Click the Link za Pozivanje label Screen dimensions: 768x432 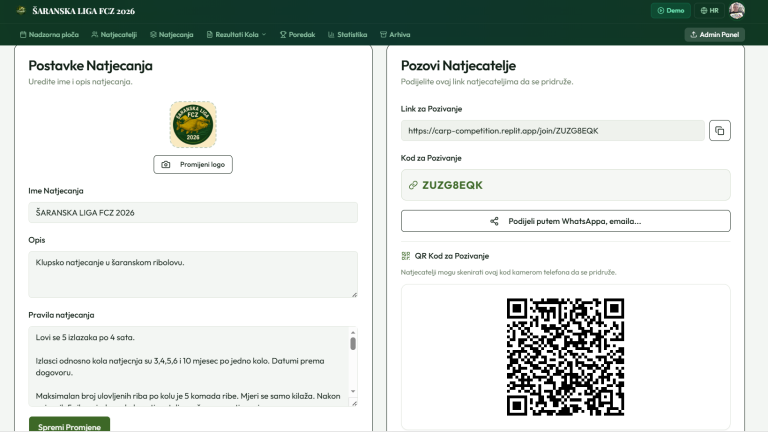(431, 109)
